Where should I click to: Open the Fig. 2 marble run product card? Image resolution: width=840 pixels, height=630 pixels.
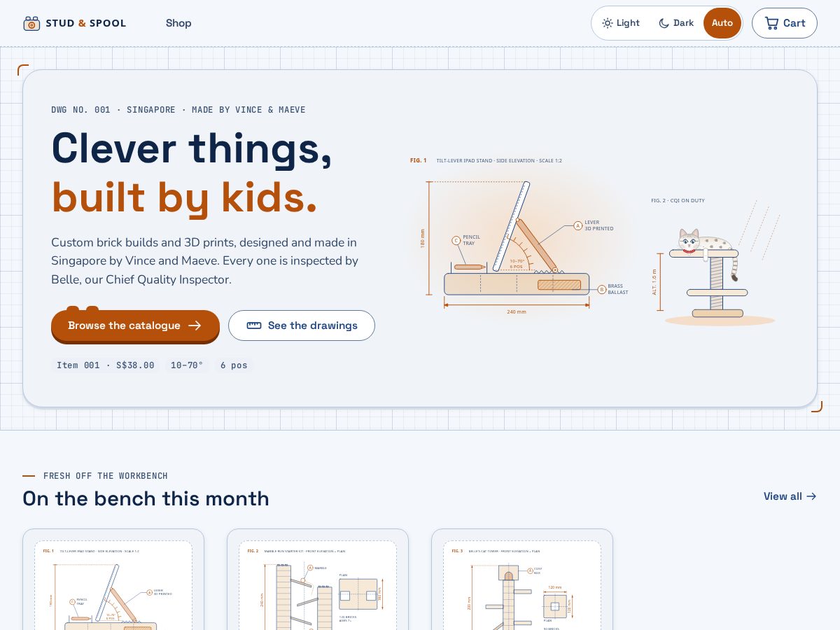pyautogui.click(x=318, y=580)
